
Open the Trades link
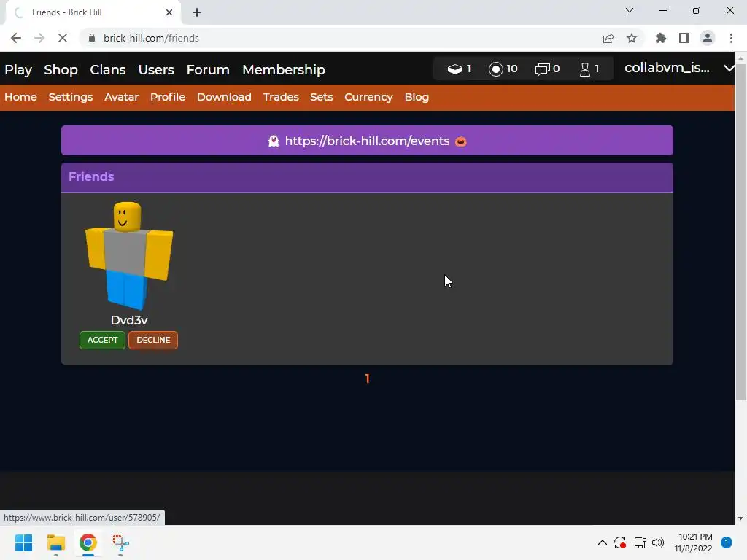tap(281, 97)
